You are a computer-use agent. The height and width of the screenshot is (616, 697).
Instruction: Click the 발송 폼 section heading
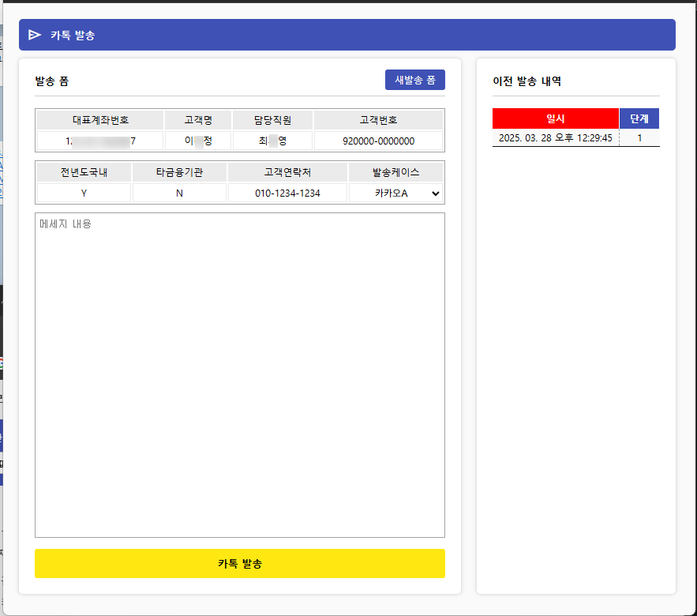click(49, 80)
